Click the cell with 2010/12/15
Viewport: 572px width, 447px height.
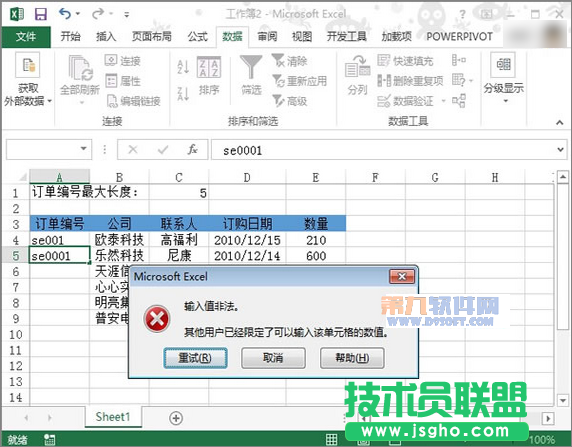[x=247, y=240]
